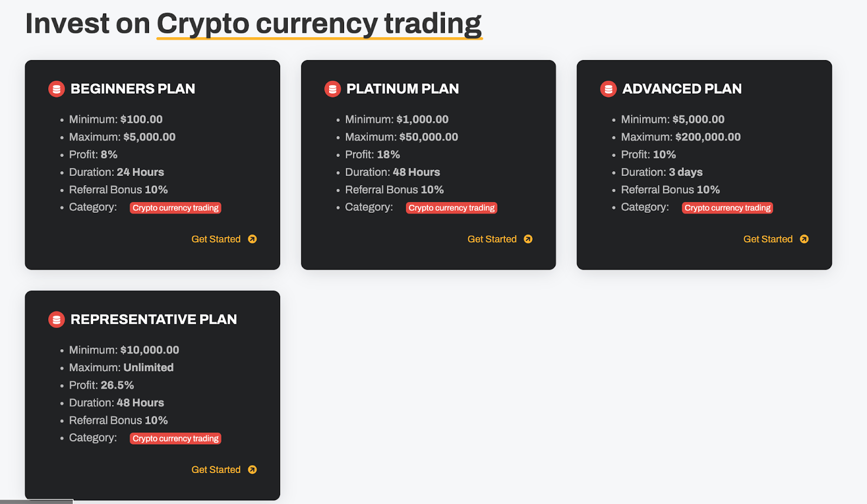Viewport: 867px width, 504px height.
Task: Click the arrow icon beside Representative Plan Get Started
Action: [x=253, y=470]
